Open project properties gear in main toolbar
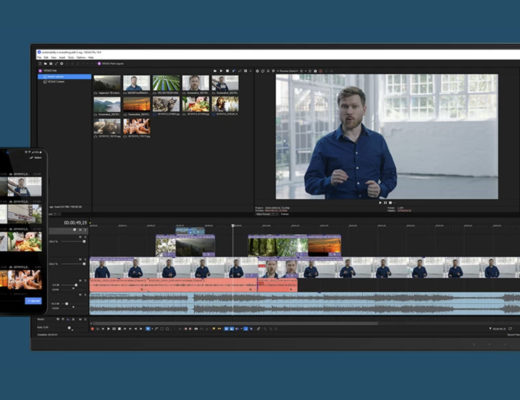The height and width of the screenshot is (400, 520). (x=62, y=63)
